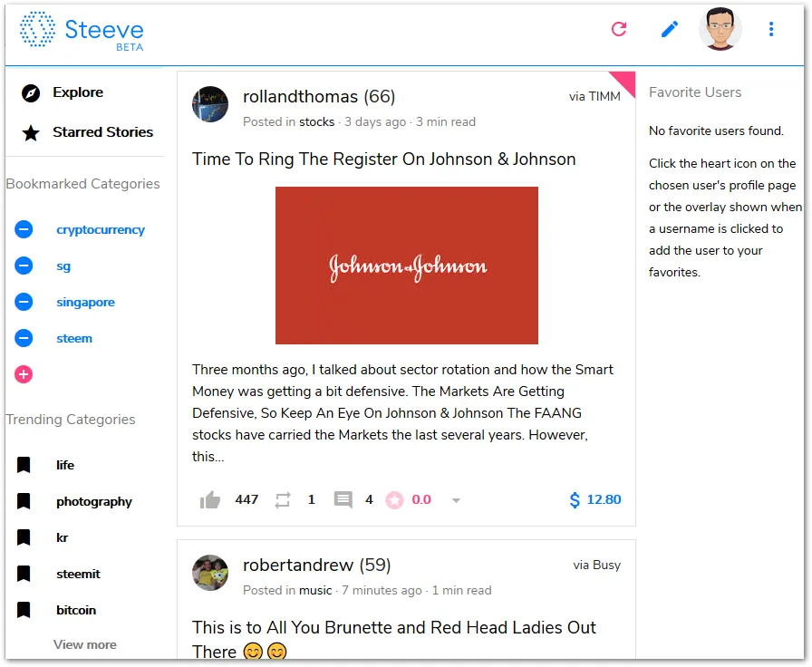Click the Steeve logo
Viewport: 812px width, 667px height.
[82, 31]
